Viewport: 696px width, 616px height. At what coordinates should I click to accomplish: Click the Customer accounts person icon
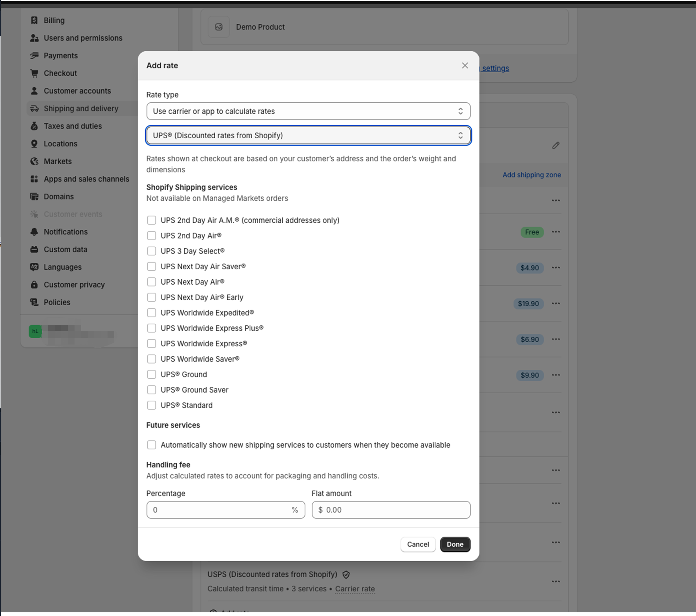pyautogui.click(x=34, y=91)
